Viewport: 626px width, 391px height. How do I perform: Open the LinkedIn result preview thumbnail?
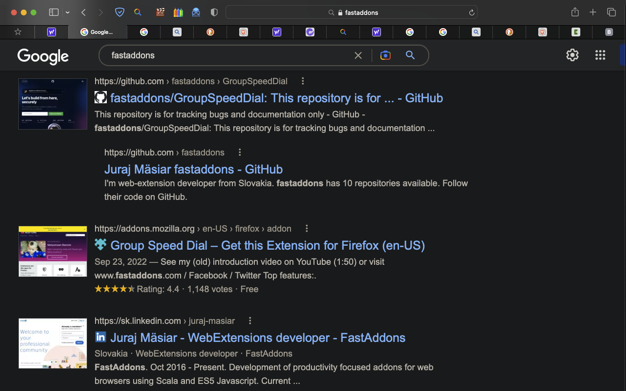(53, 343)
